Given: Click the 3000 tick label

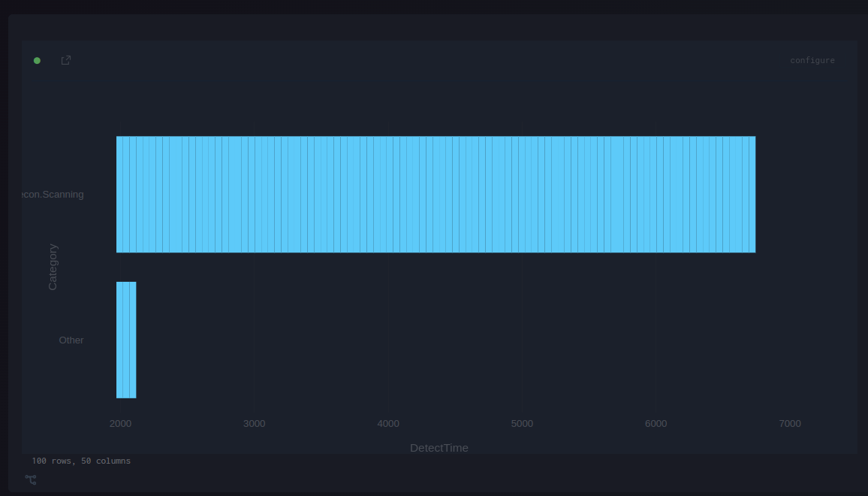Looking at the screenshot, I should tap(254, 423).
